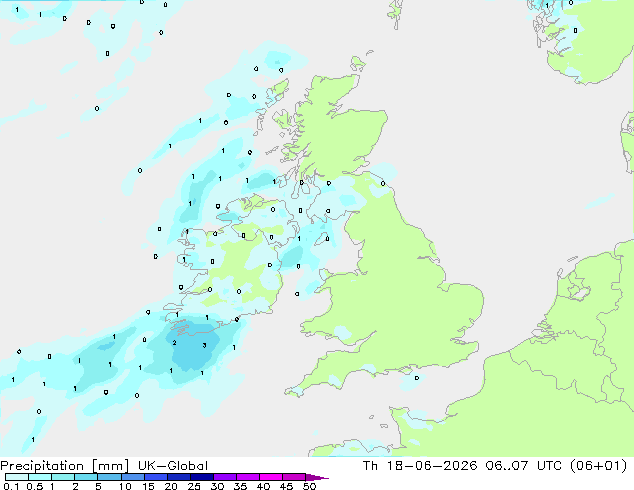This screenshot has height=490, width=634.
Task: Select the 0.5–1 mm legend swatch
Action: (x=40, y=477)
